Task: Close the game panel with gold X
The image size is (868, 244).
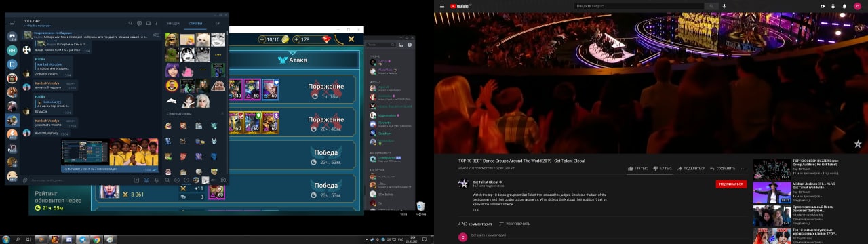Action: pos(351,39)
